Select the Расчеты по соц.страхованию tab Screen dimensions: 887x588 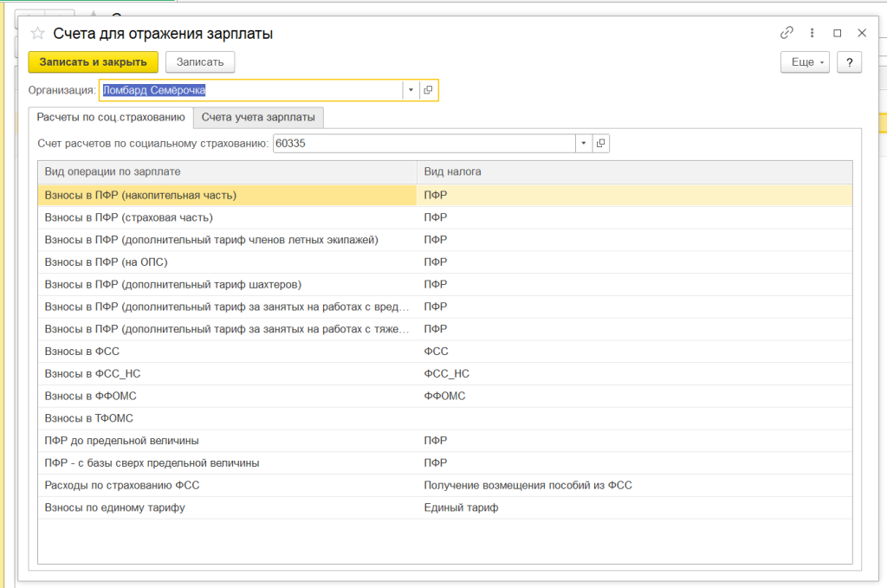111,117
